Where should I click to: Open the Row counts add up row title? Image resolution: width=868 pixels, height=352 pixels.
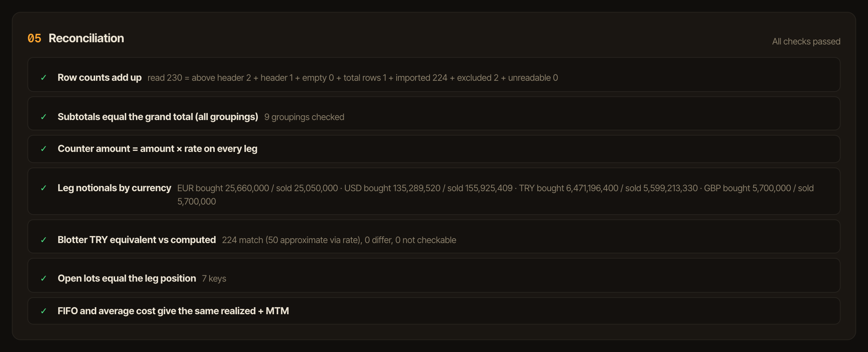(100, 77)
